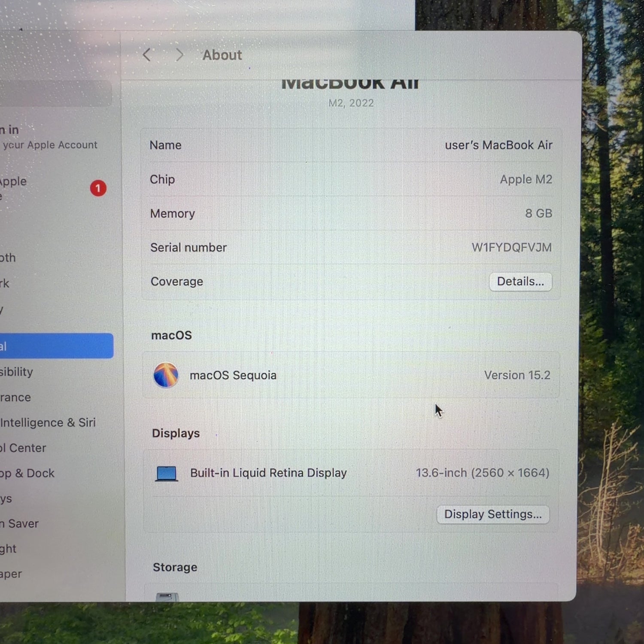Viewport: 644px width, 644px height.
Task: Click the Storage drive icon
Action: click(167, 597)
